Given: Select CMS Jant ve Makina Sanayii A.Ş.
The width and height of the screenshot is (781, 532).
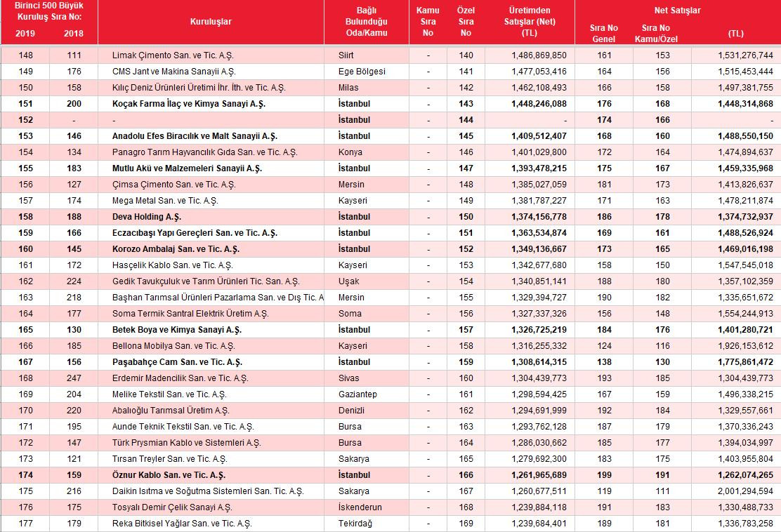Looking at the screenshot, I should 174,71.
